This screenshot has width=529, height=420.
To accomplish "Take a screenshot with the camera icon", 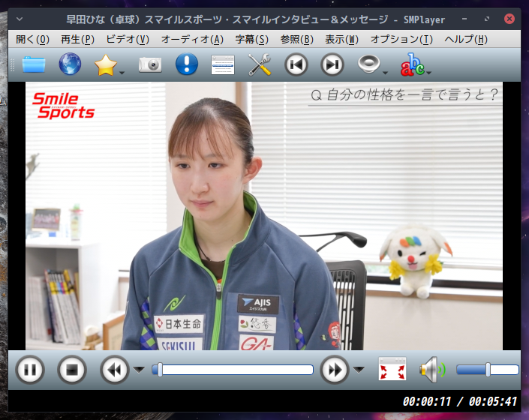I will coord(150,64).
